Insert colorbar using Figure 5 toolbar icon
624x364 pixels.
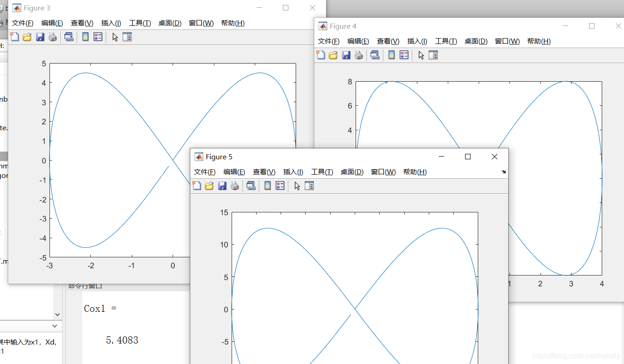267,186
